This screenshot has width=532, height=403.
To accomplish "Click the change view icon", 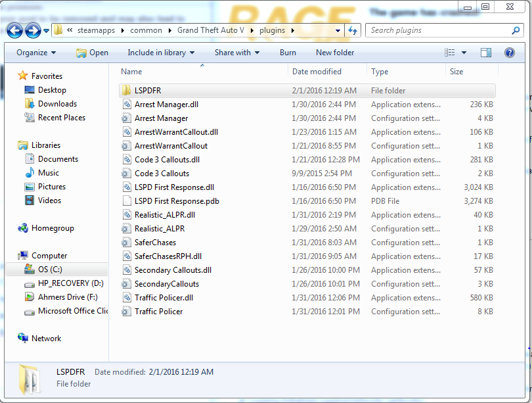I will pyautogui.click(x=450, y=53).
